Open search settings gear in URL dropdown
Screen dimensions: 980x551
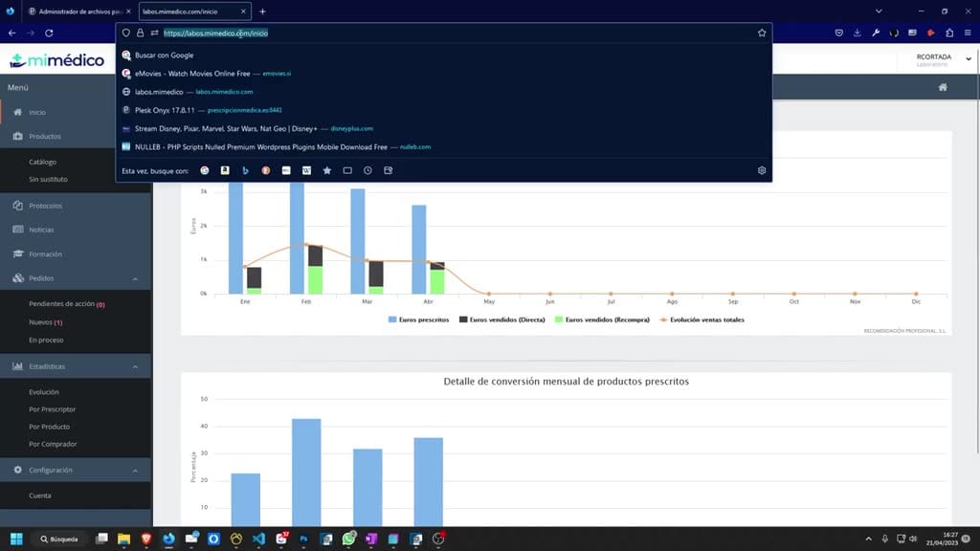point(761,170)
